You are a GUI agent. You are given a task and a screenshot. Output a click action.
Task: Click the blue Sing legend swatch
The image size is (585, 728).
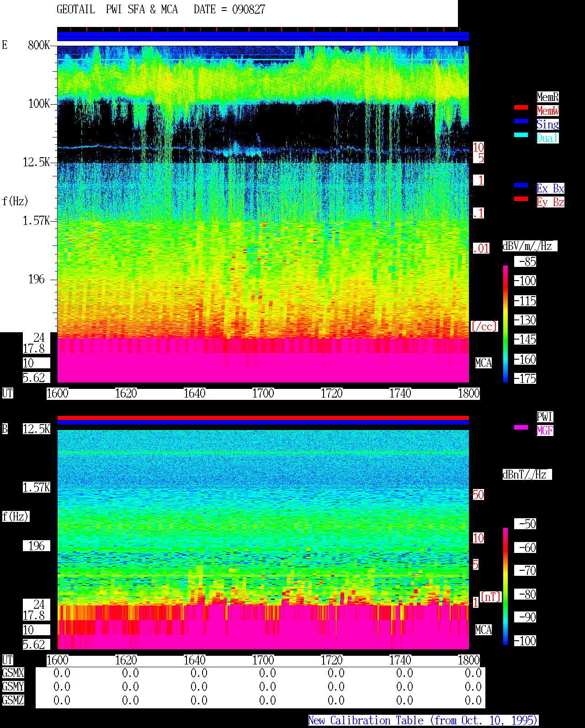pyautogui.click(x=521, y=121)
